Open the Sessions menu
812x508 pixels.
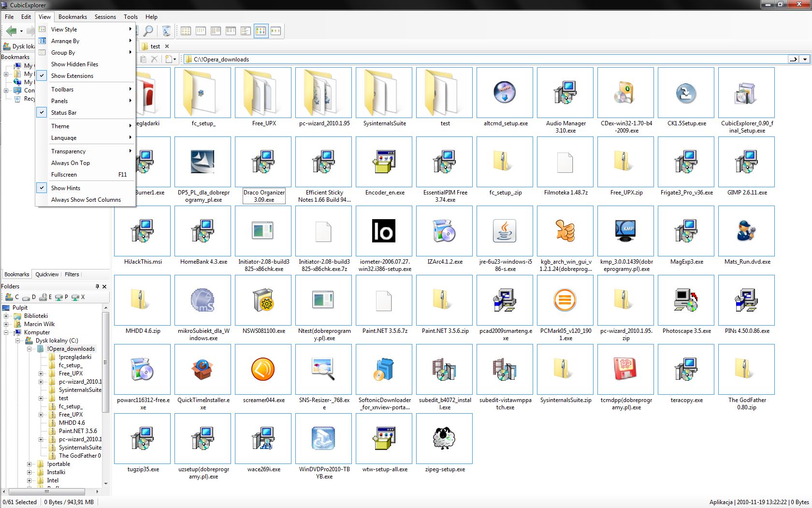point(105,16)
